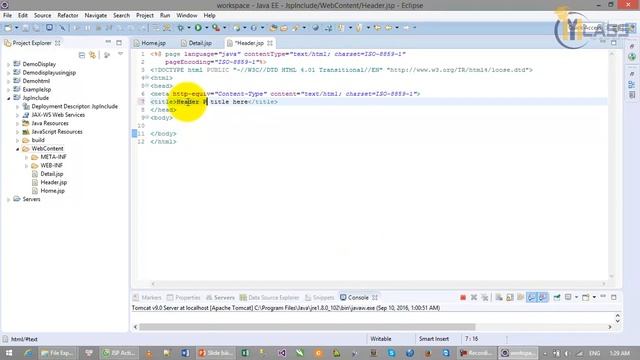640x360 pixels.
Task: Switch to the Data Source Explorer tab
Action: (269, 298)
